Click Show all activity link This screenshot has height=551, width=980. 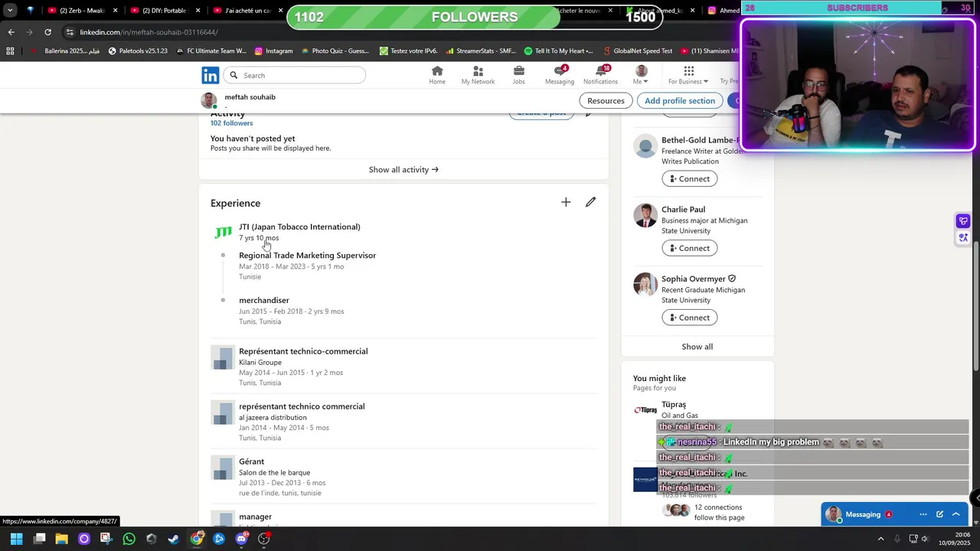click(403, 170)
